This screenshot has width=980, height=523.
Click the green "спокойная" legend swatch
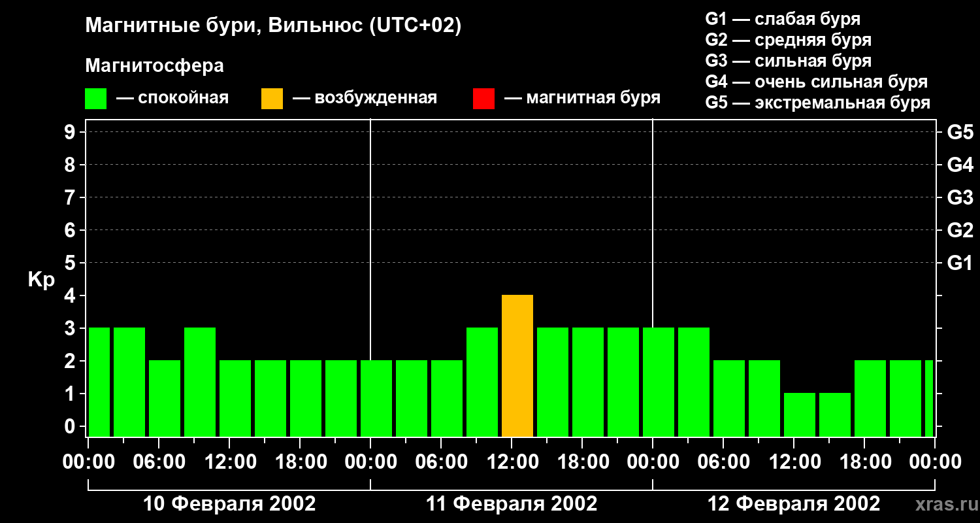coord(95,99)
